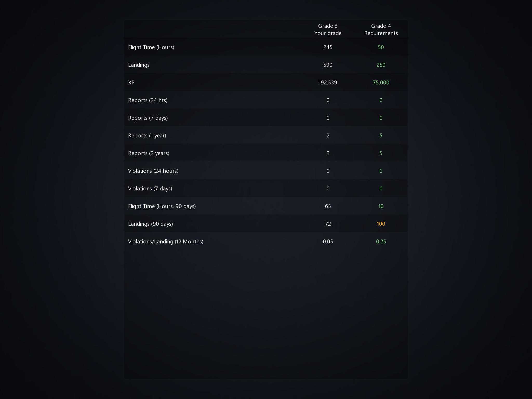Image resolution: width=532 pixels, height=399 pixels.
Task: Select the Reports (24 hrs) row
Action: pos(148,100)
